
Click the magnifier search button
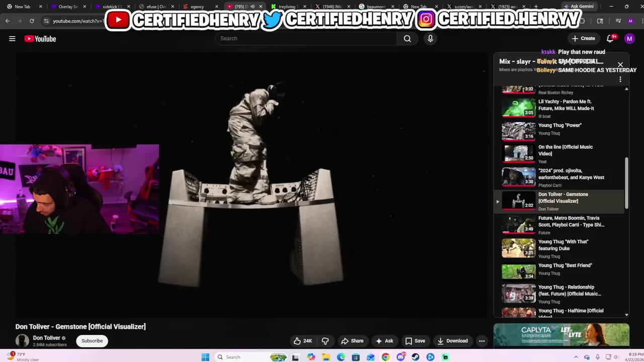pos(408,38)
